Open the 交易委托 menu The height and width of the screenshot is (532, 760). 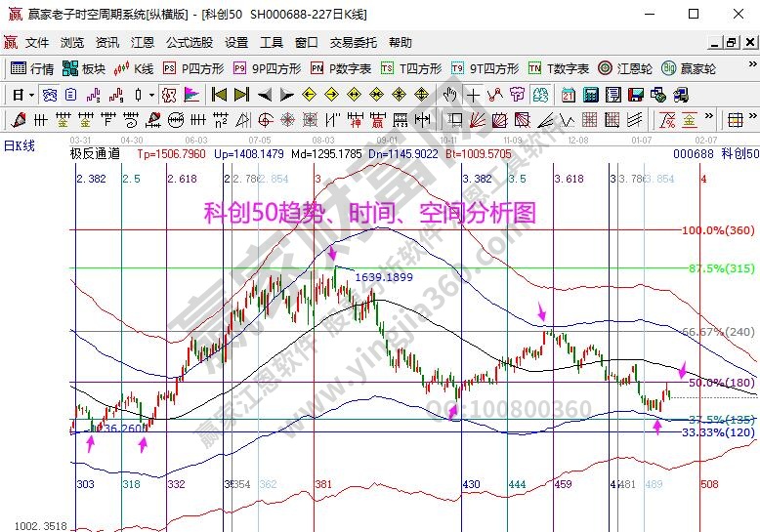click(x=353, y=43)
